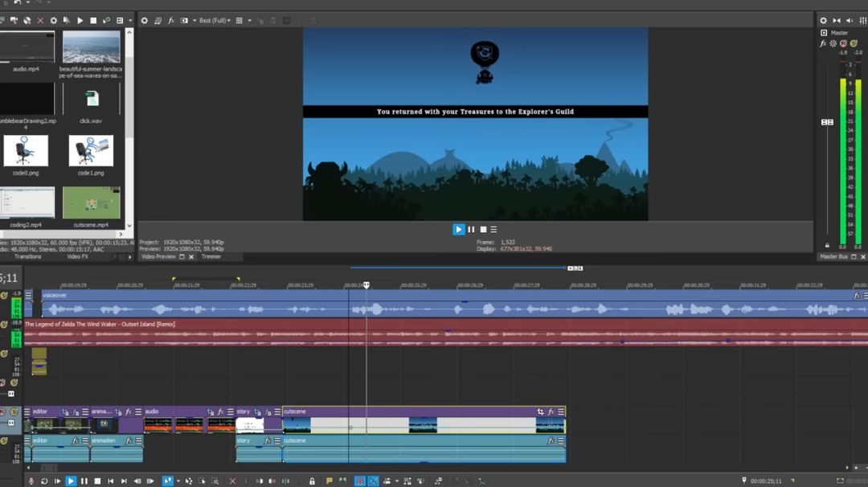
Task: Select code1.png thumbnail
Action: click(91, 150)
